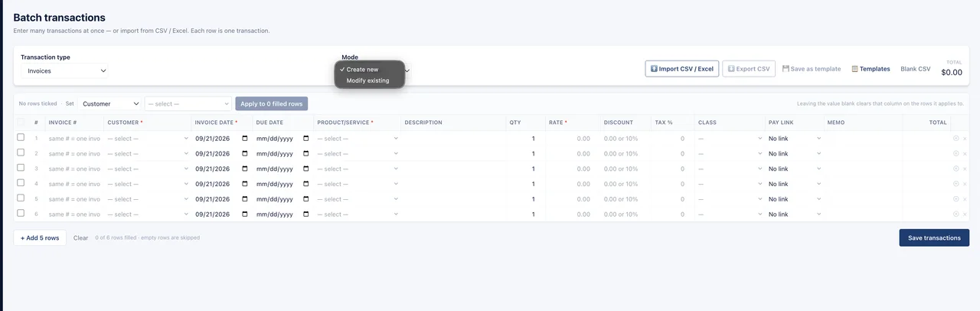
Task: Click the Export CSV button
Action: tap(749, 69)
